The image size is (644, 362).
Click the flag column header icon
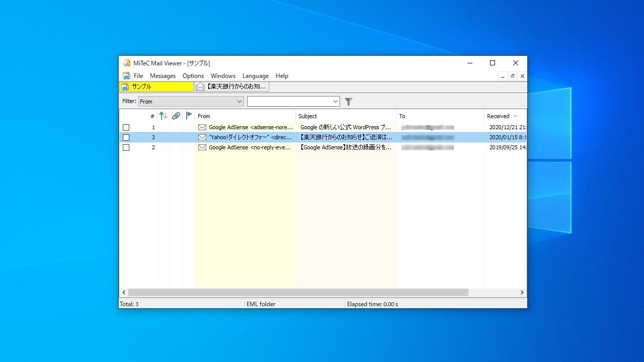[189, 116]
